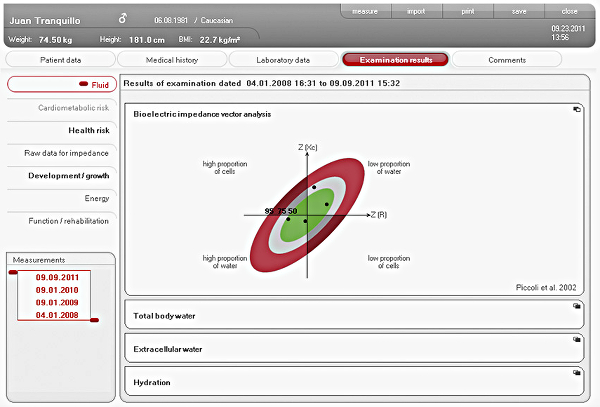Expand the Extracellular water panel icon
This screenshot has height=407, width=600.
(x=576, y=339)
